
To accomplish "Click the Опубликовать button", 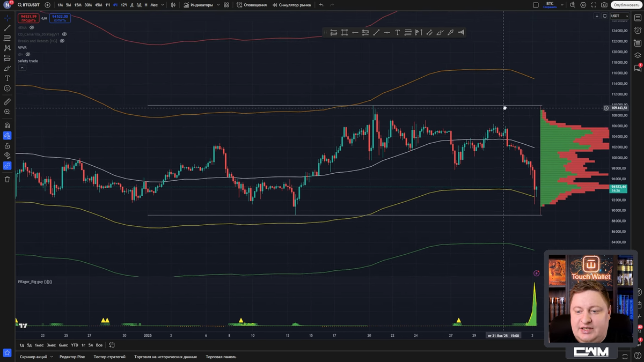I will 626,5.
